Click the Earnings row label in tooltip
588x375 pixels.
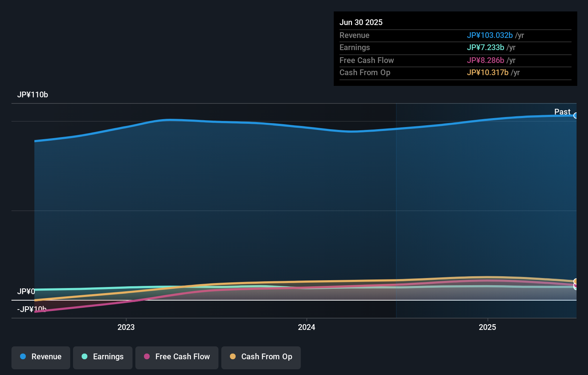355,47
